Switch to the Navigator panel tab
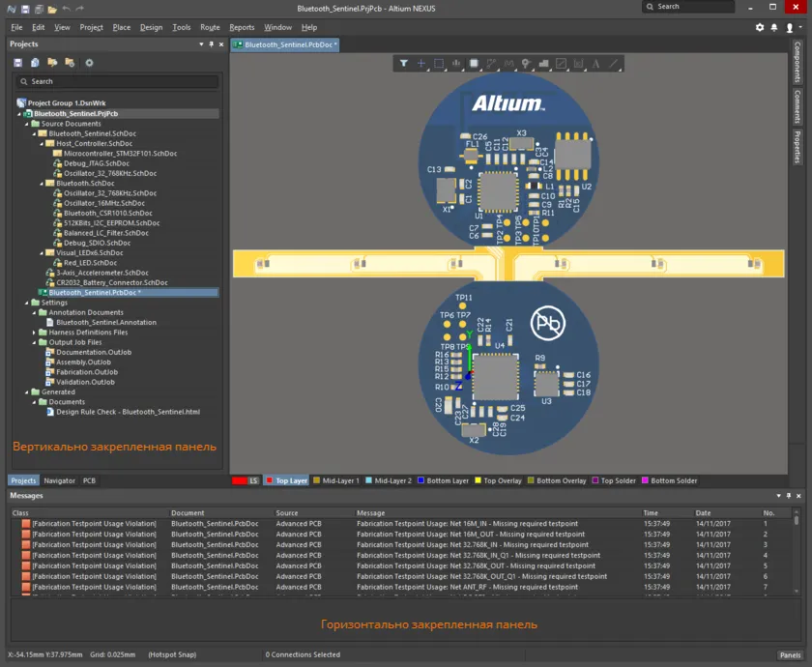This screenshot has width=812, height=667. [59, 480]
